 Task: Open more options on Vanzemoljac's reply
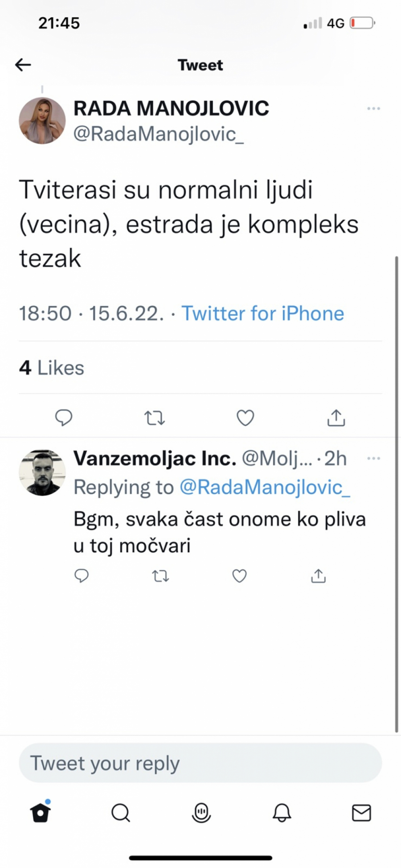(373, 459)
